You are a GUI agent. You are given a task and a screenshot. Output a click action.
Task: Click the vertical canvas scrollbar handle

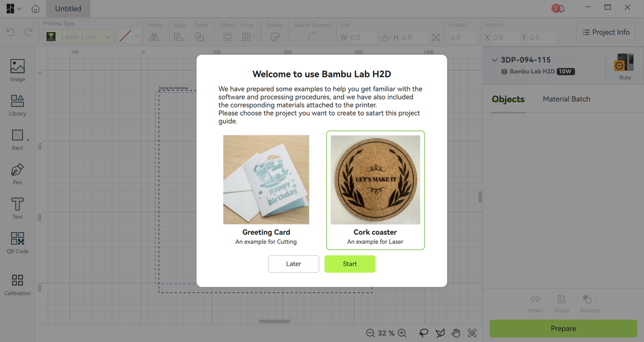point(480,197)
